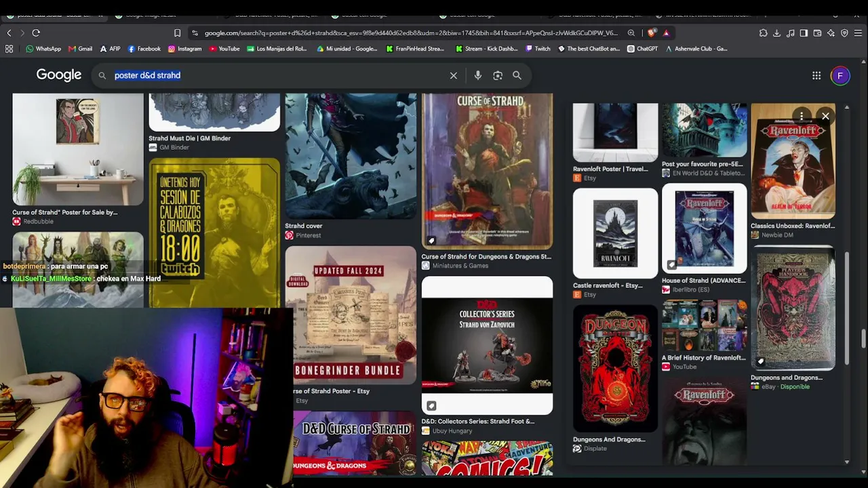
Task: Open the Google account avatar
Action: point(840,76)
